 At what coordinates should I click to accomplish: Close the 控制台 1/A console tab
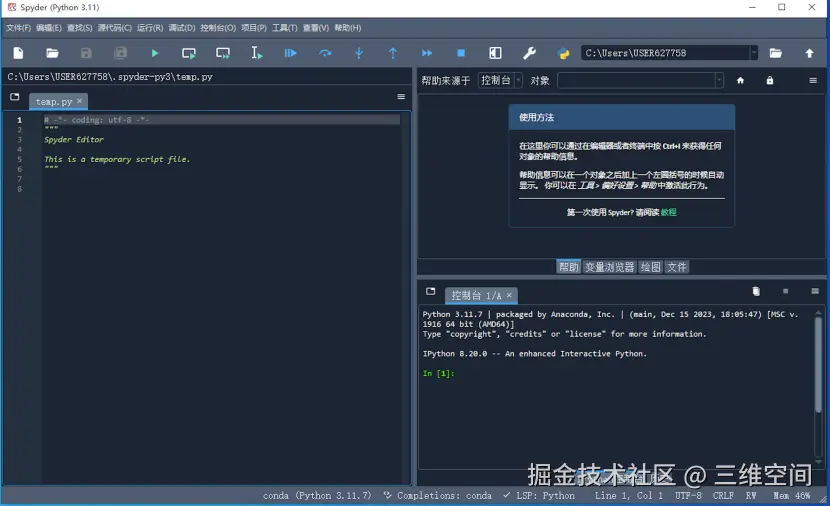[x=509, y=295]
